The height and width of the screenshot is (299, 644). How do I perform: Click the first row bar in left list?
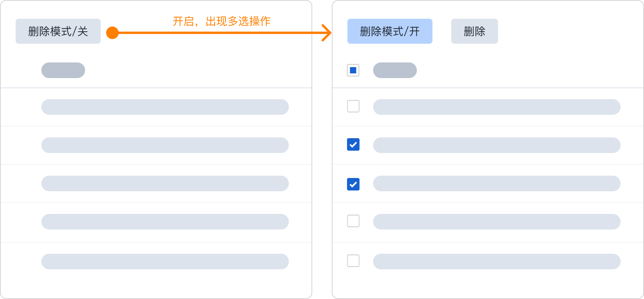pyautogui.click(x=165, y=107)
